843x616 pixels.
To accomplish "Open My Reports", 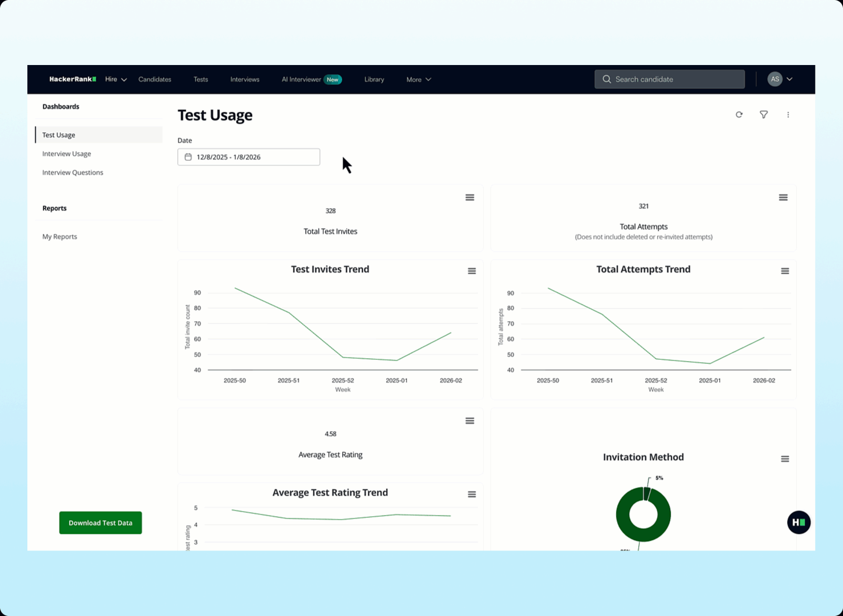I will [59, 237].
